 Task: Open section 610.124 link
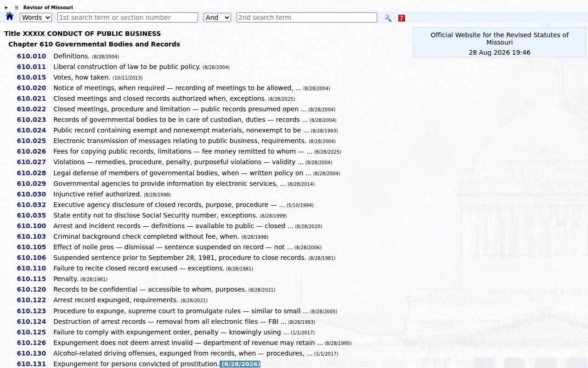32,322
